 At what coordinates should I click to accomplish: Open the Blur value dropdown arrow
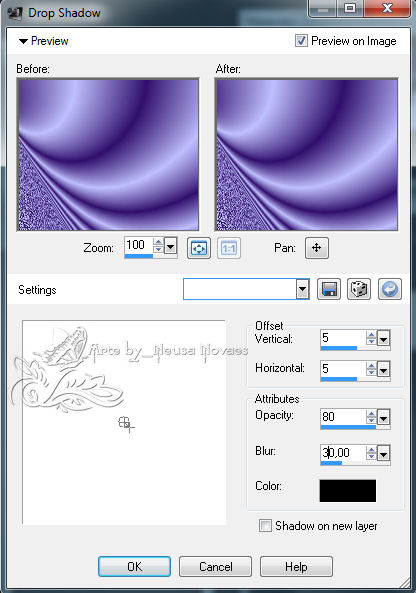(x=383, y=453)
